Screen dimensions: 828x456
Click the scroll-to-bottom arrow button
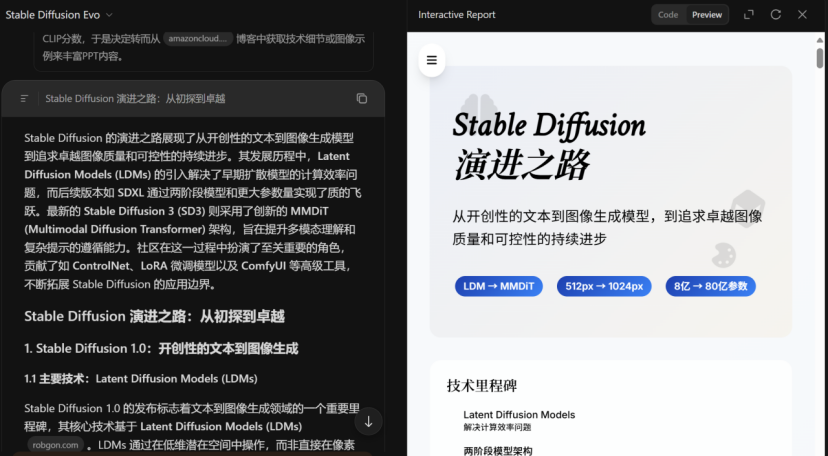368,422
